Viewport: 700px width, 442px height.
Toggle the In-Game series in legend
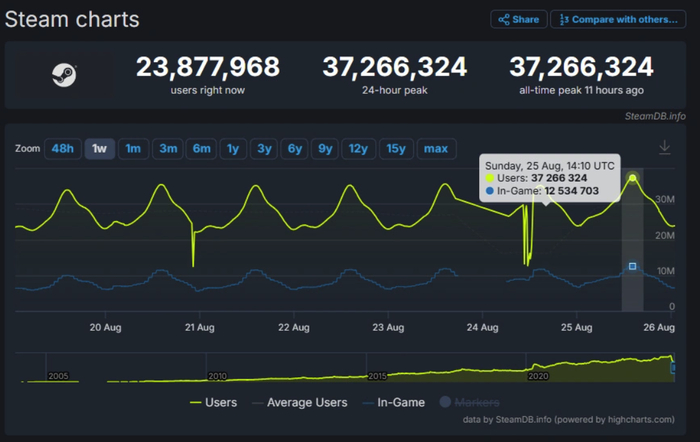[394, 403]
